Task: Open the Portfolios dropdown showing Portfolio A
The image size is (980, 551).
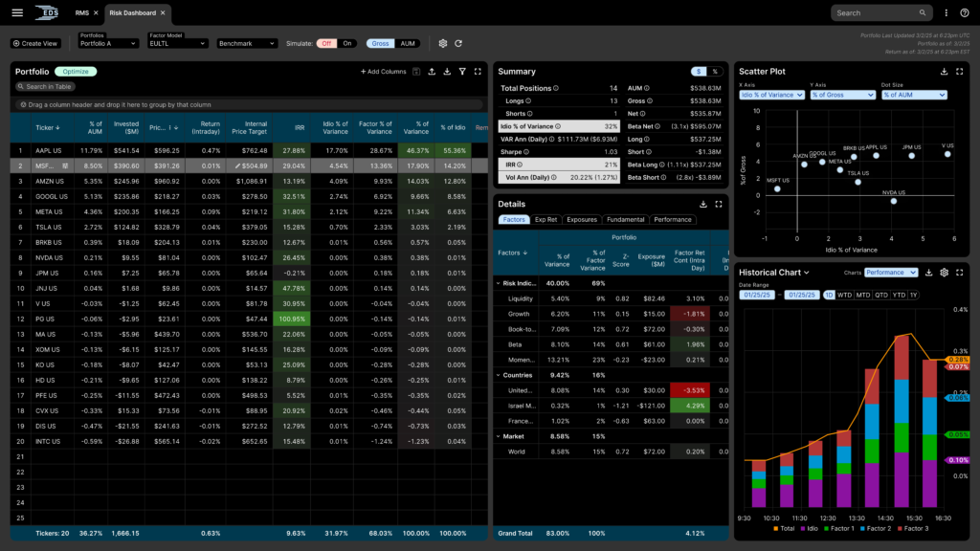Action: tap(108, 43)
